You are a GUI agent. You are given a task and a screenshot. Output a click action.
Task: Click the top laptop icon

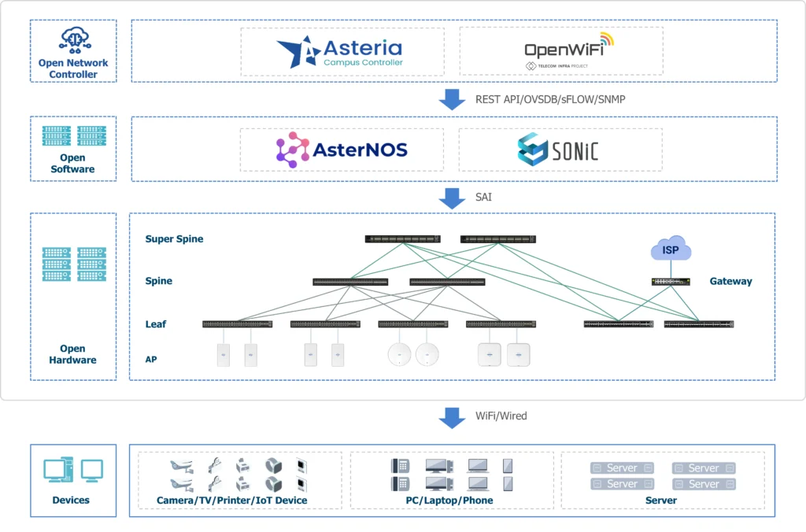(478, 466)
